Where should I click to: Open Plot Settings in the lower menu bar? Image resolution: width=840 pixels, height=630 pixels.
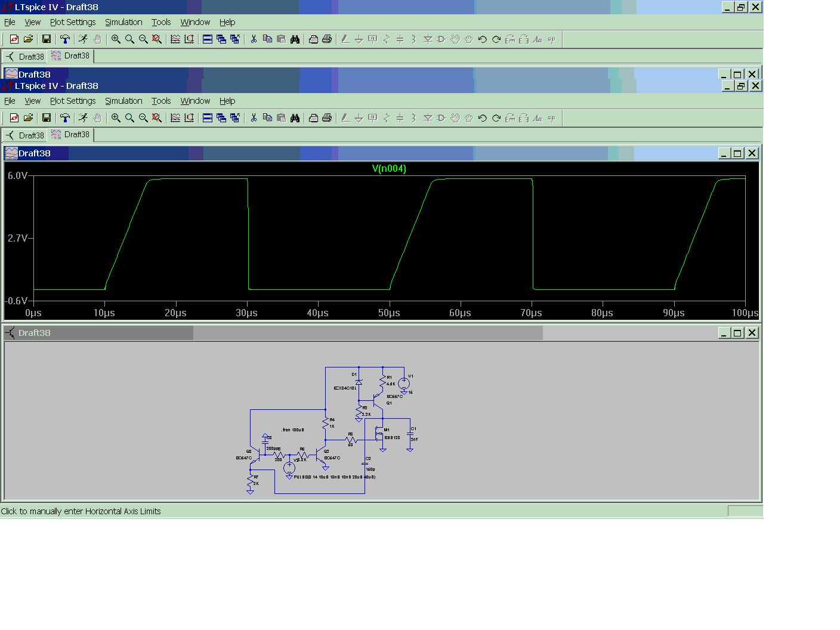point(73,101)
